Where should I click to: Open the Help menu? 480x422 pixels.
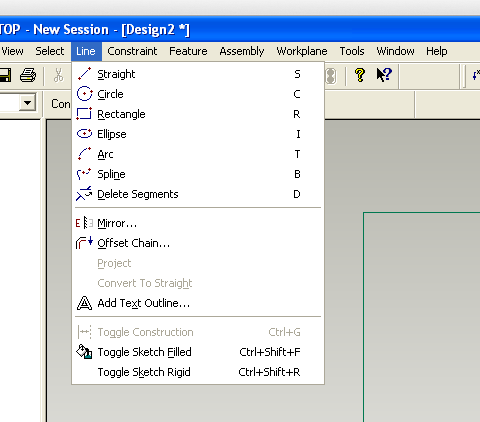pyautogui.click(x=437, y=51)
